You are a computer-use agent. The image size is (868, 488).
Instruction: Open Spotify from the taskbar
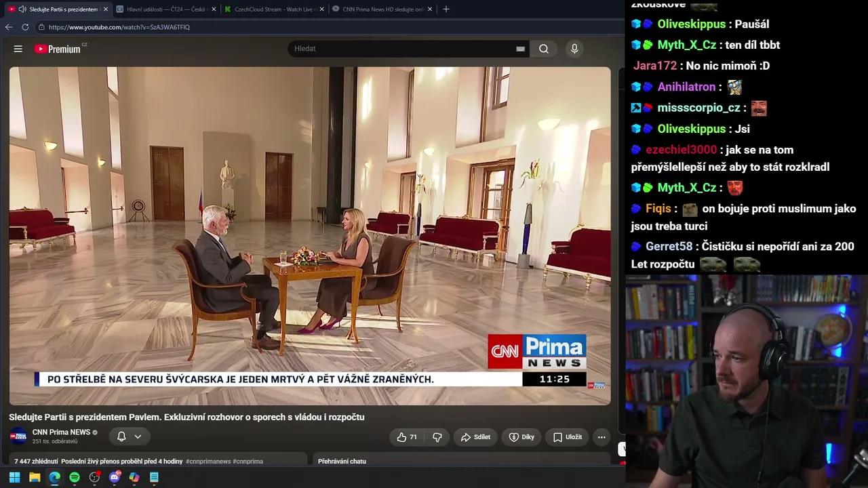pyautogui.click(x=75, y=477)
